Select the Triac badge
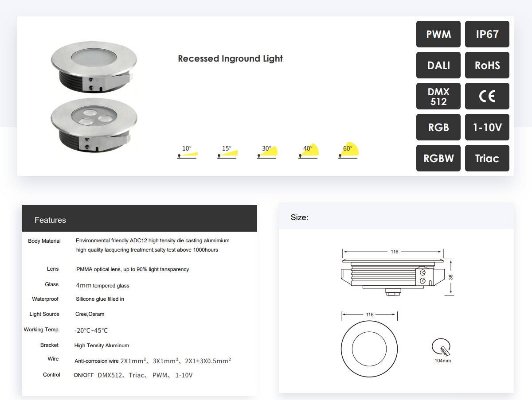 click(487, 158)
